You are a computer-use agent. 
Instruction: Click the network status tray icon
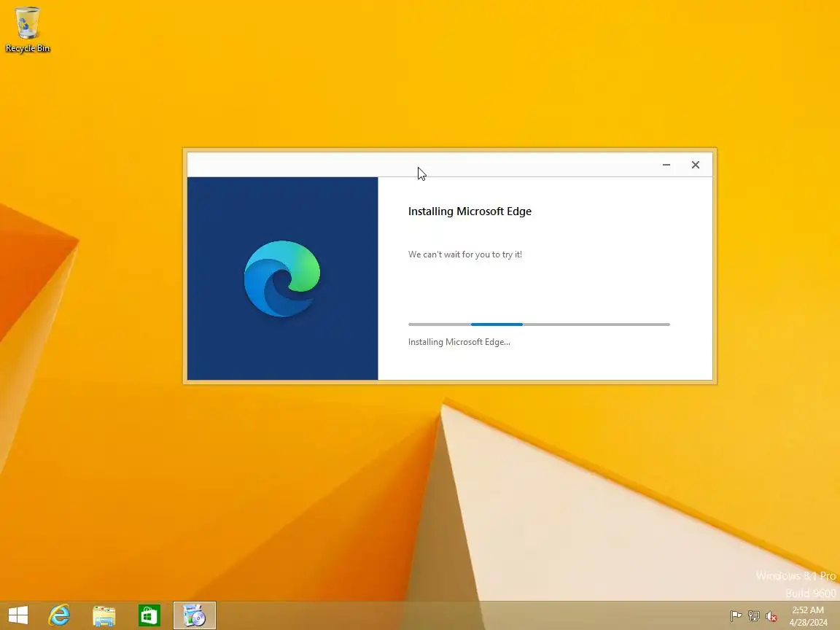coord(754,616)
